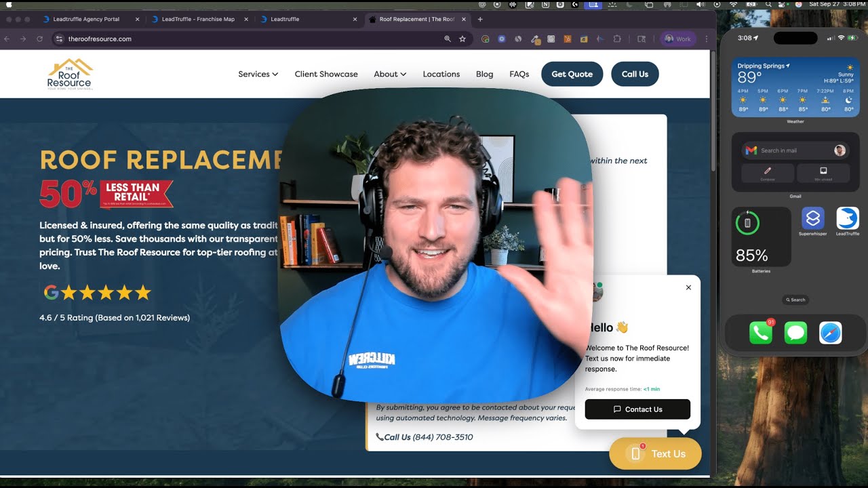
Task: Open the Extensions puzzle piece menu
Action: click(617, 39)
